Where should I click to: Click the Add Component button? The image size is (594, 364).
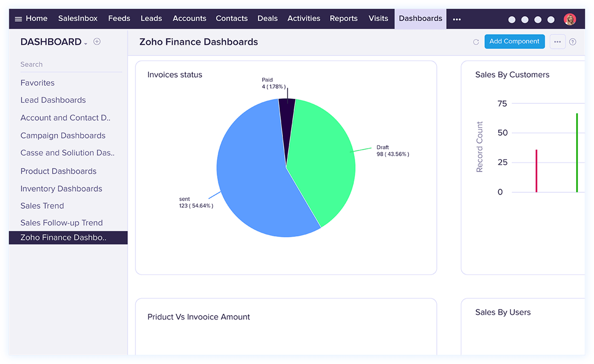click(x=514, y=41)
